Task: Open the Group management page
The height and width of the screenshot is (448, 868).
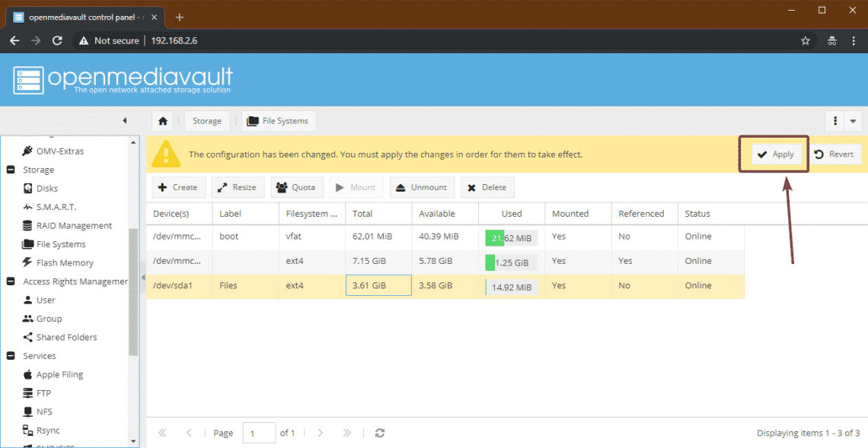Action: click(x=42, y=319)
